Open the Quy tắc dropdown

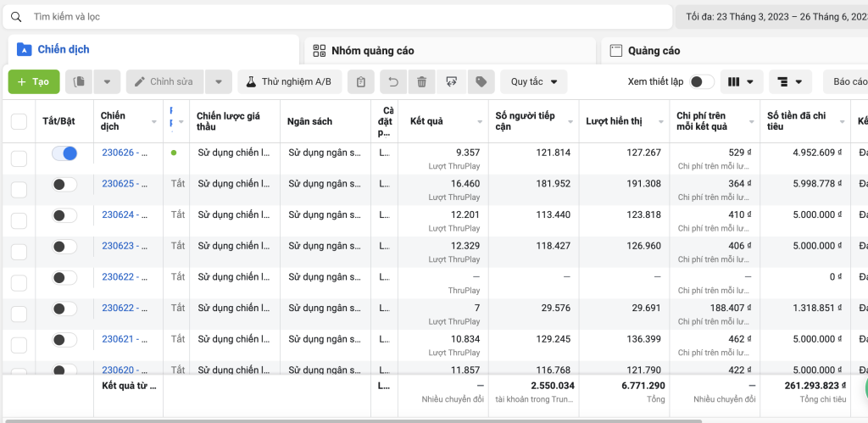(534, 82)
